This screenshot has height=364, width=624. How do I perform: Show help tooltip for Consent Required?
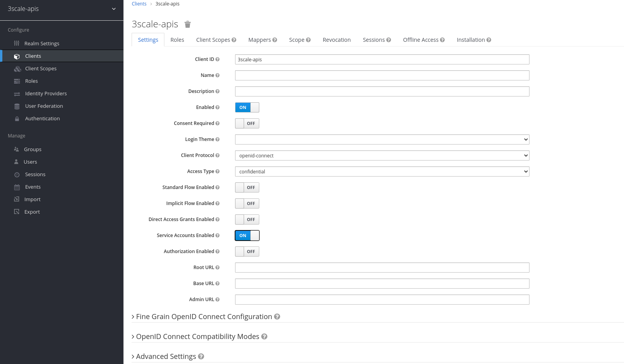pyautogui.click(x=218, y=123)
